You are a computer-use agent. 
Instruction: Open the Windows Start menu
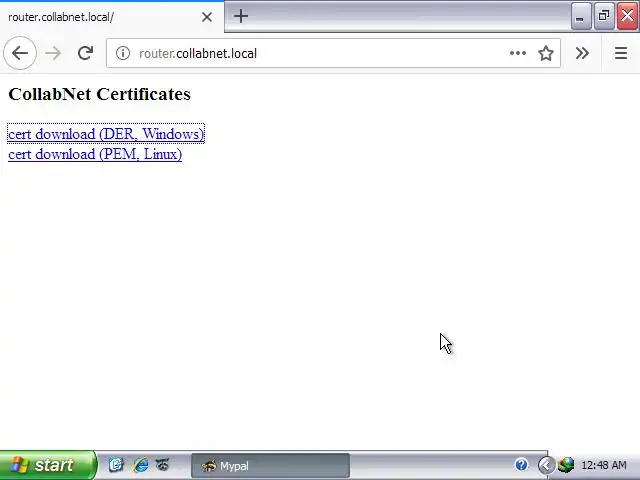click(48, 465)
